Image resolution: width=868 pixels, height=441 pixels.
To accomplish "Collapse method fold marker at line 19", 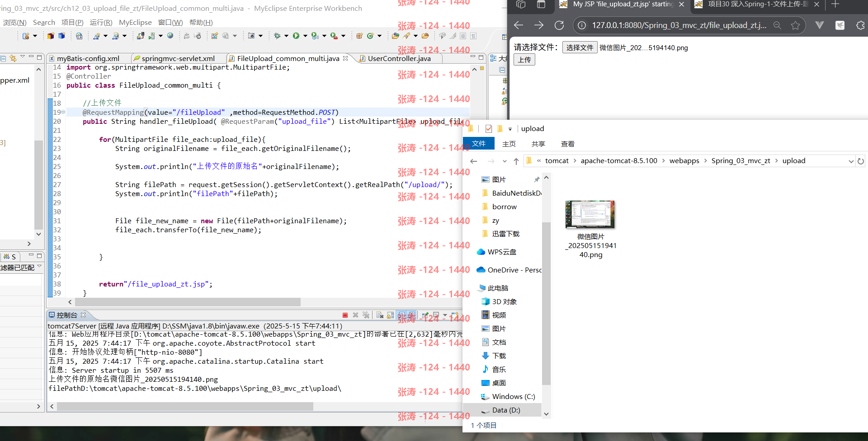I will pyautogui.click(x=63, y=112).
